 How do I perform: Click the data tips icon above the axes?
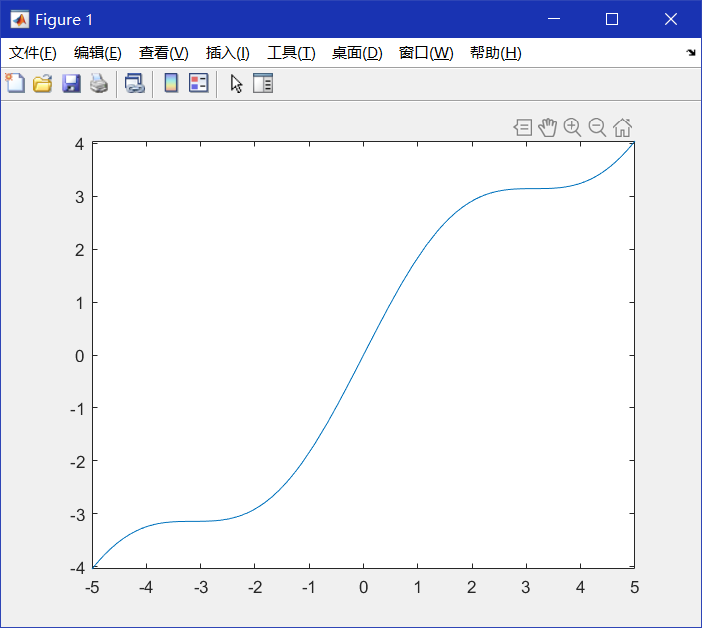tap(523, 128)
